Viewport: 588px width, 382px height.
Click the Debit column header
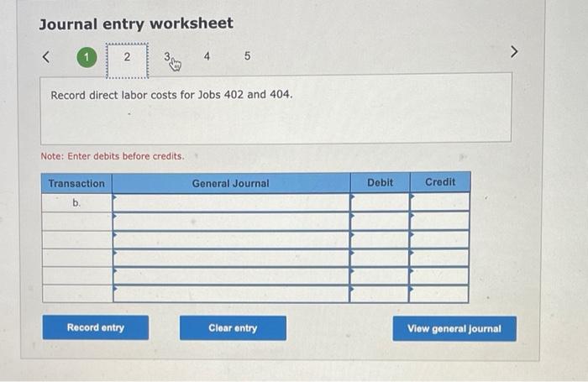(380, 182)
